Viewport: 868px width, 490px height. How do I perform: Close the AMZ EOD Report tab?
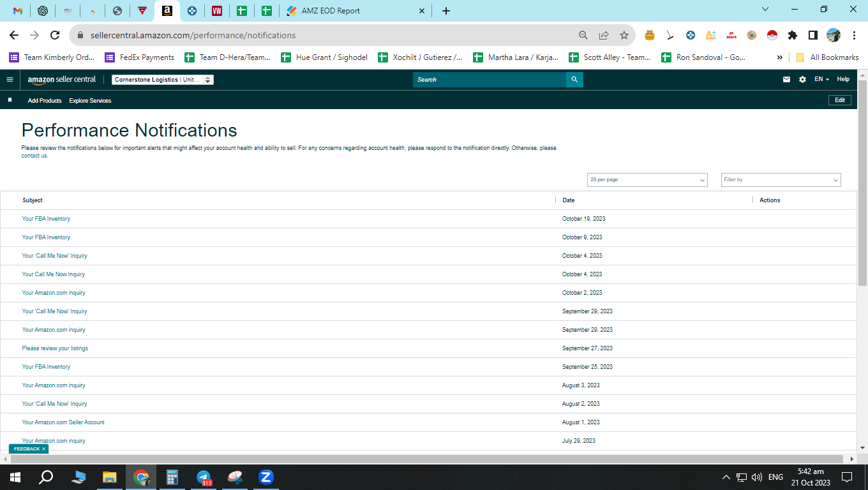(421, 11)
